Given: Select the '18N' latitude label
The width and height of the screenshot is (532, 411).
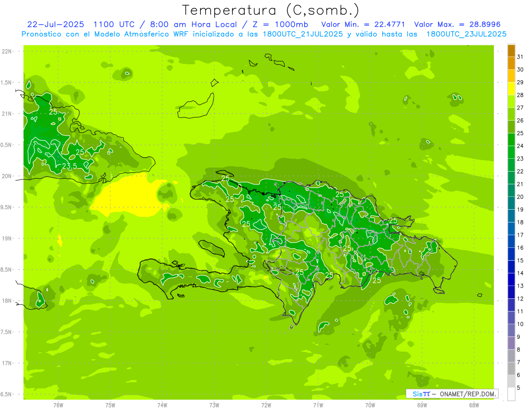Looking at the screenshot, I should click(x=6, y=301).
